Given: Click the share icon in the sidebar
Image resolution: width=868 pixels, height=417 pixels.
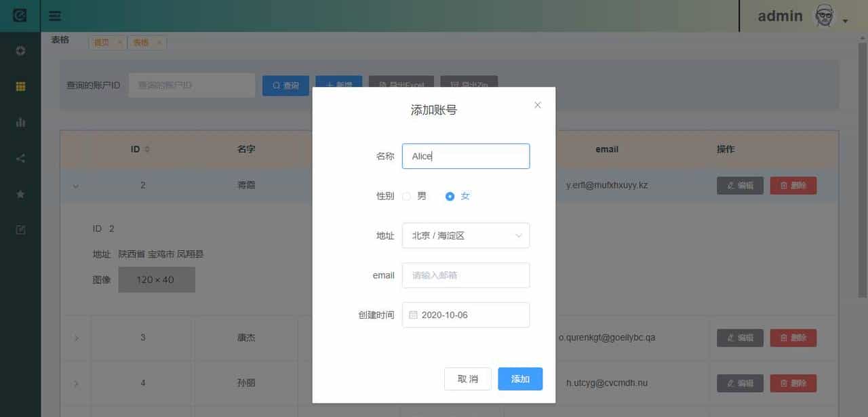Looking at the screenshot, I should click(20, 158).
